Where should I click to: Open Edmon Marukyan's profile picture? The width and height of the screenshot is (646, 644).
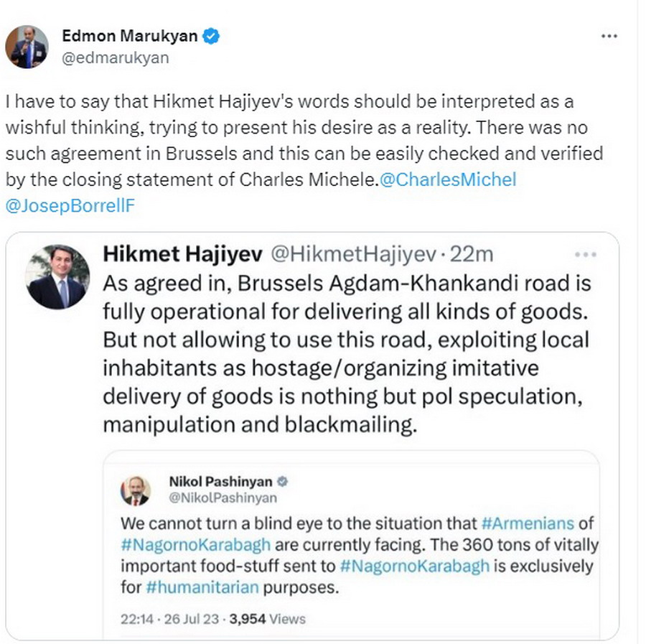[27, 47]
